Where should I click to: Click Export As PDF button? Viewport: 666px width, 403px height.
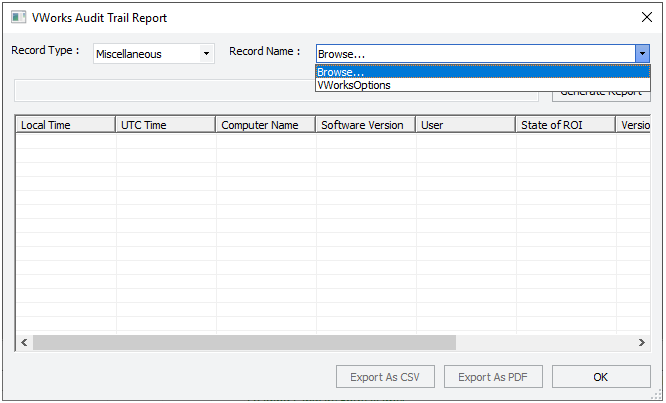(493, 377)
